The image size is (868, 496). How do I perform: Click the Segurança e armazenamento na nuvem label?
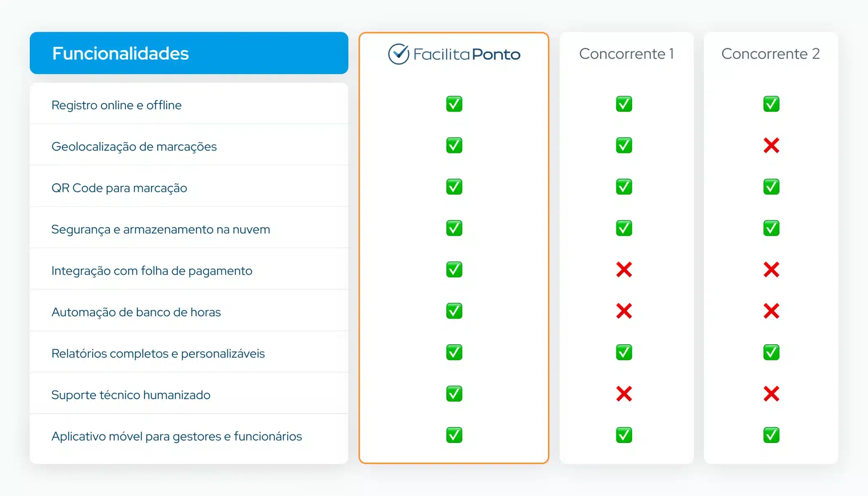point(160,229)
